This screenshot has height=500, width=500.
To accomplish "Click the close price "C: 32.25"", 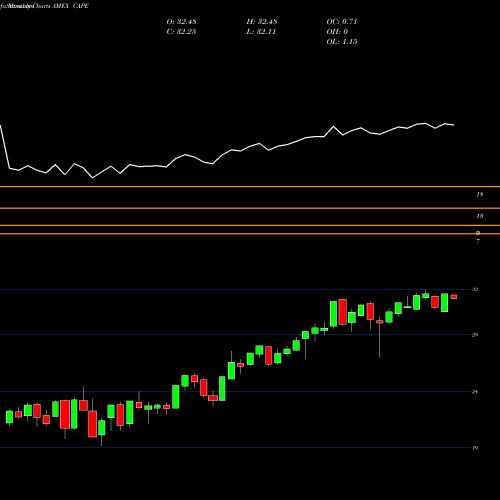I will tap(181, 32).
